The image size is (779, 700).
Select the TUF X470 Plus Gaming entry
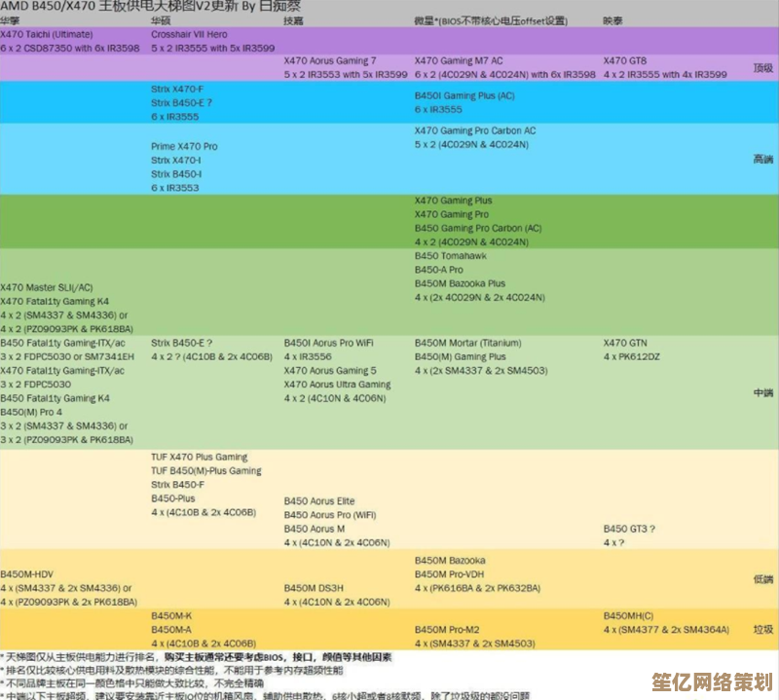click(x=200, y=458)
